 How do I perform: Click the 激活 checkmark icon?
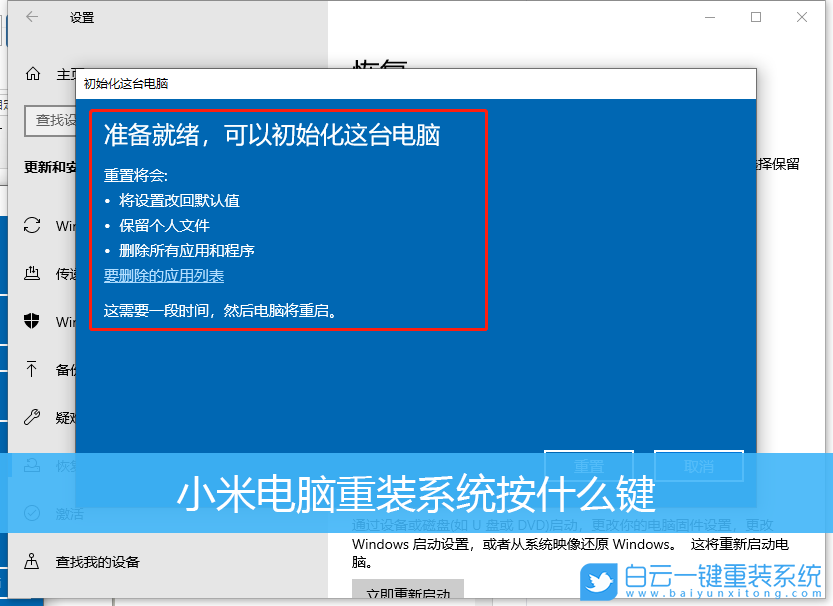32,513
